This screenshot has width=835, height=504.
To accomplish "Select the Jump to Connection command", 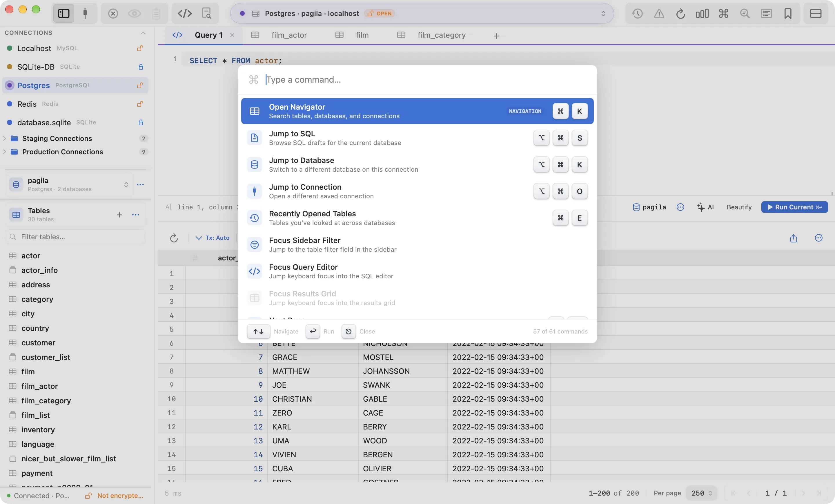I will [417, 191].
